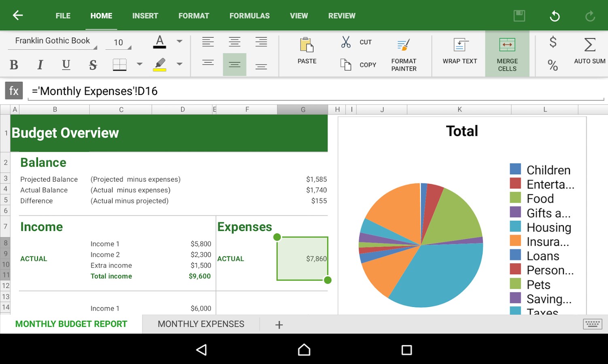
Task: Toggle underline formatting
Action: (x=66, y=64)
